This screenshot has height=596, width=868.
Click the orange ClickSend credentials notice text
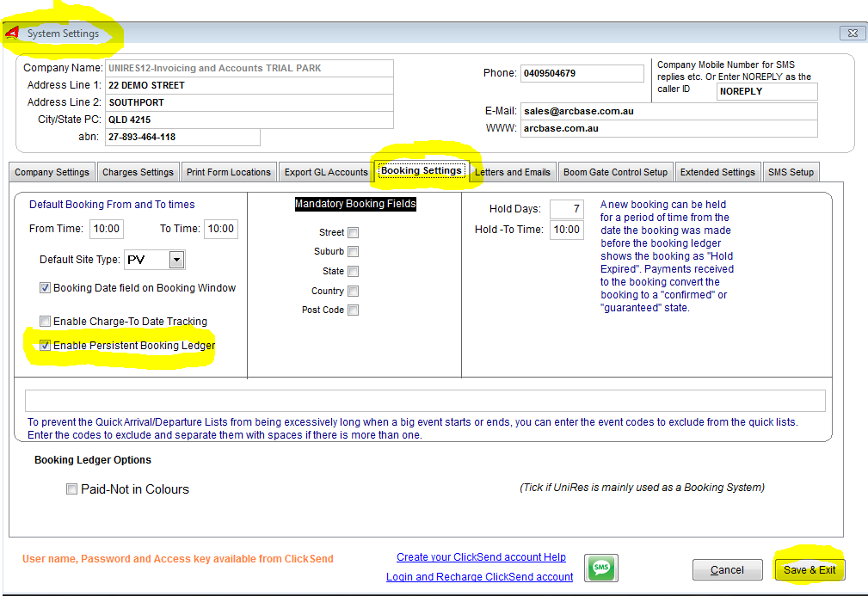coord(178,559)
